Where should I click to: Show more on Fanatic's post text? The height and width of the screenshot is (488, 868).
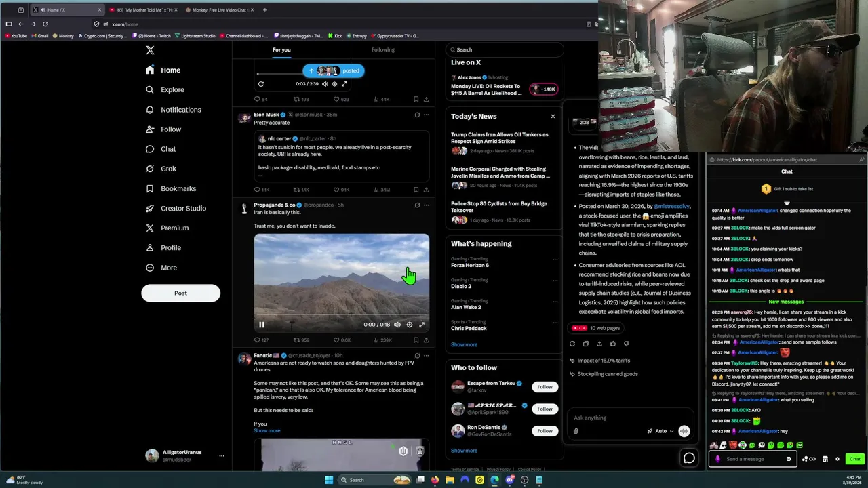(267, 431)
